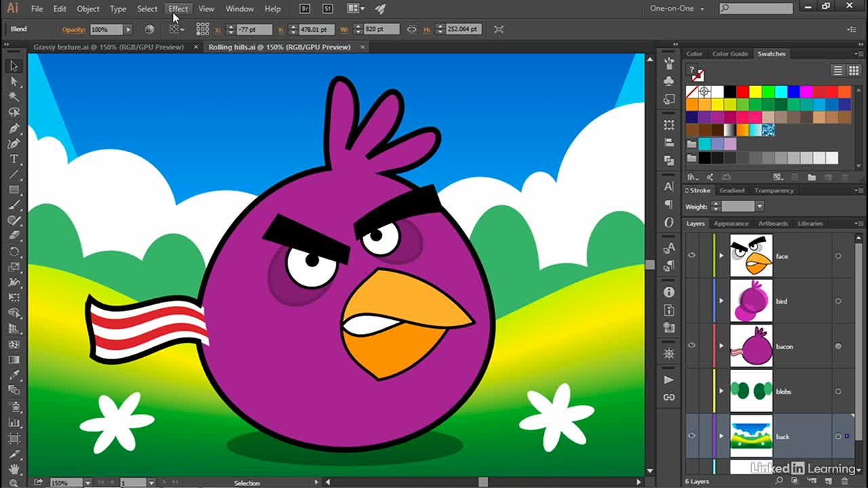868x488 pixels.
Task: Switch swatches to list view
Action: [x=837, y=70]
